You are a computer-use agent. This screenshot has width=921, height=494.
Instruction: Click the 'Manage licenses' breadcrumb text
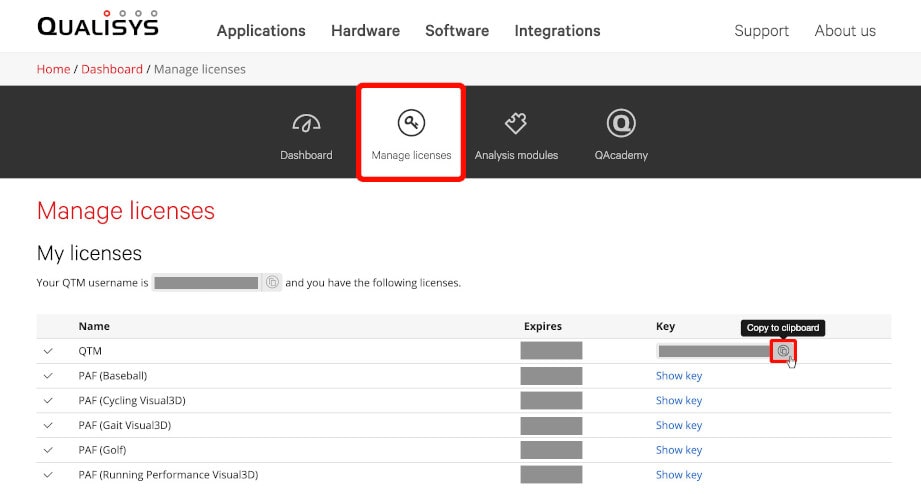pyautogui.click(x=200, y=69)
